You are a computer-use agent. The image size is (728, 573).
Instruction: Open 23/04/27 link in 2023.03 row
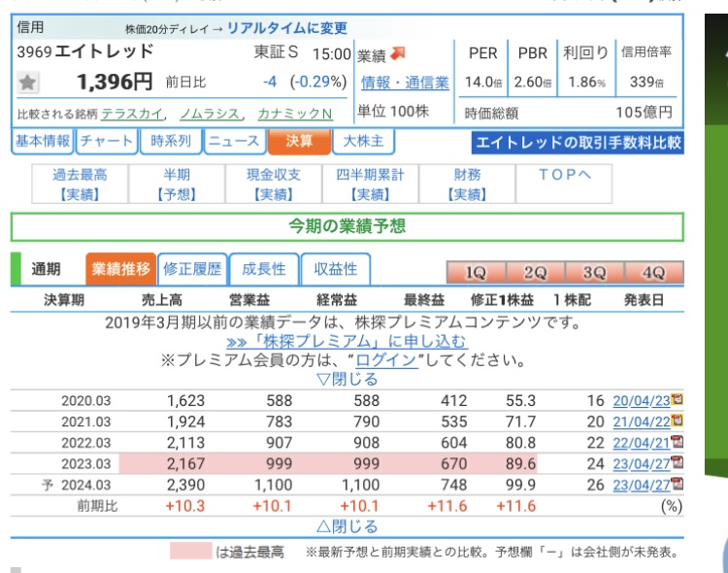(642, 464)
